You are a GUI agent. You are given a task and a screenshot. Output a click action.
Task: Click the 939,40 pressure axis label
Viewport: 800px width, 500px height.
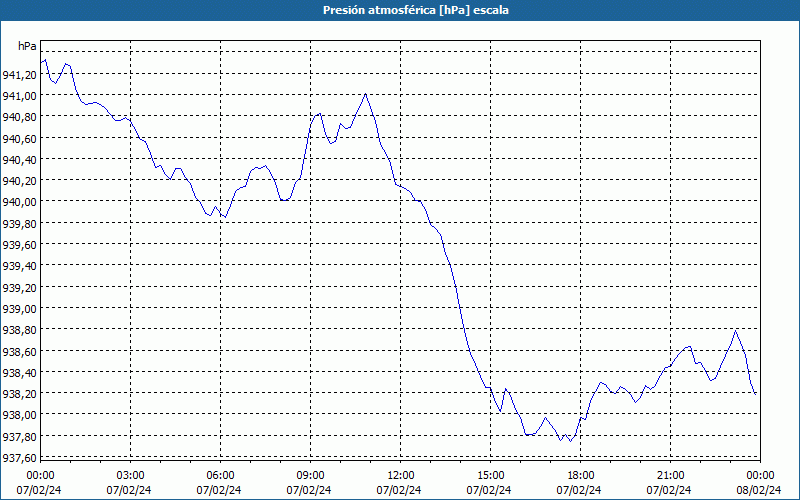[x=19, y=266]
